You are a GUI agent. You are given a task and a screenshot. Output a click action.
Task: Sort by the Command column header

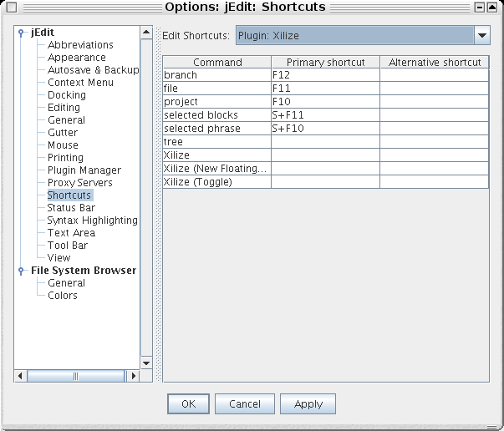tap(217, 62)
